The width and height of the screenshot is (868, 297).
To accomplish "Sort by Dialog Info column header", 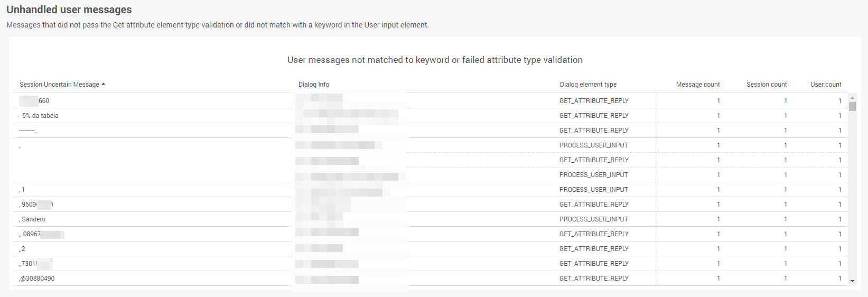I will click(x=314, y=85).
